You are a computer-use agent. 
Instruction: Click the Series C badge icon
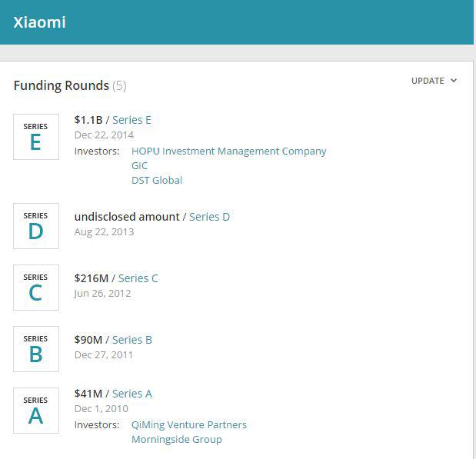36,288
